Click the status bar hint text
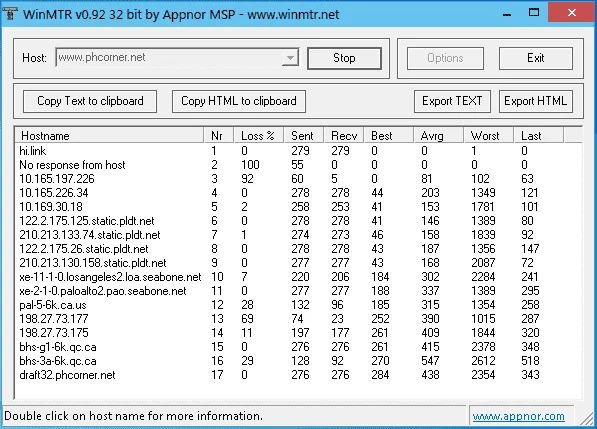The height and width of the screenshot is (429, 597). (133, 416)
